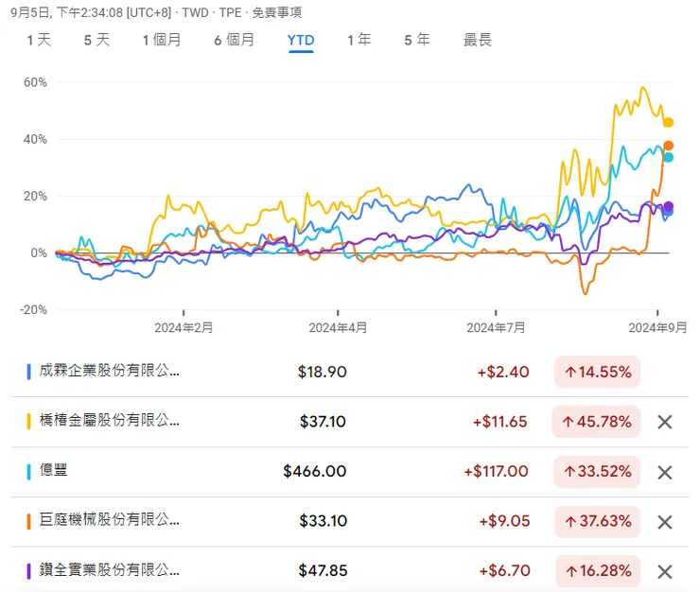Click the 2024年9月 axis label
700x592 pixels.
click(x=657, y=328)
